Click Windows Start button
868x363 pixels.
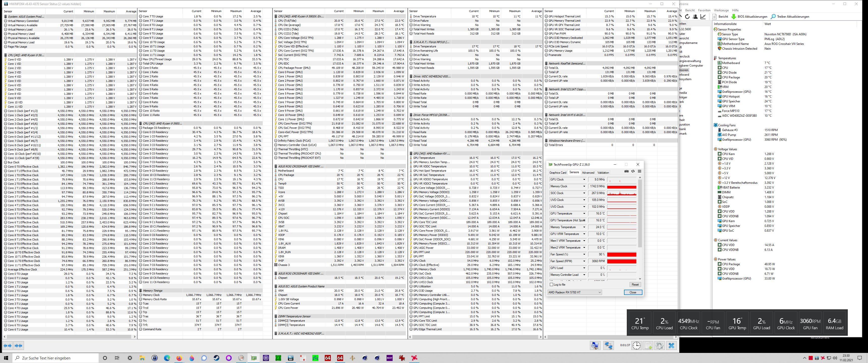coord(6,358)
